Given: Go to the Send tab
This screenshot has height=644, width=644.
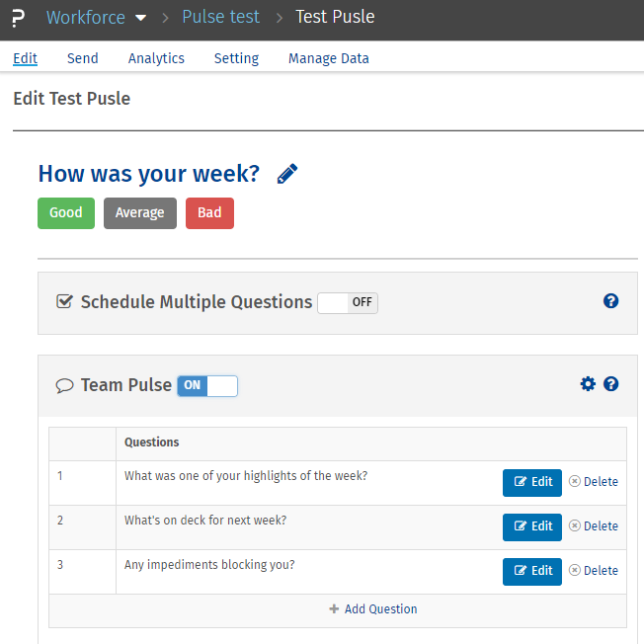Looking at the screenshot, I should [x=83, y=58].
